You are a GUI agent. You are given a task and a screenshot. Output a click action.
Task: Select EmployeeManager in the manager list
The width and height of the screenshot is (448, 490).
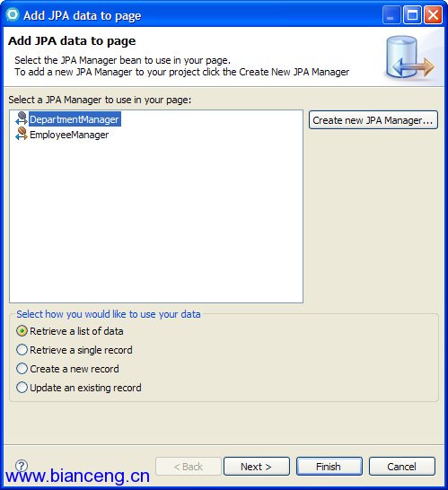(x=69, y=135)
